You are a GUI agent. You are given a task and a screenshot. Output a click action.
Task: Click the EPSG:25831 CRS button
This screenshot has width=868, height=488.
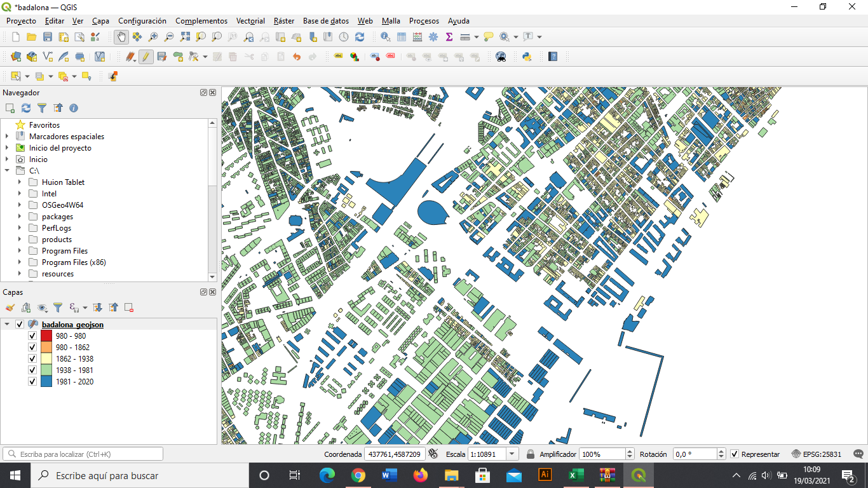tap(817, 454)
